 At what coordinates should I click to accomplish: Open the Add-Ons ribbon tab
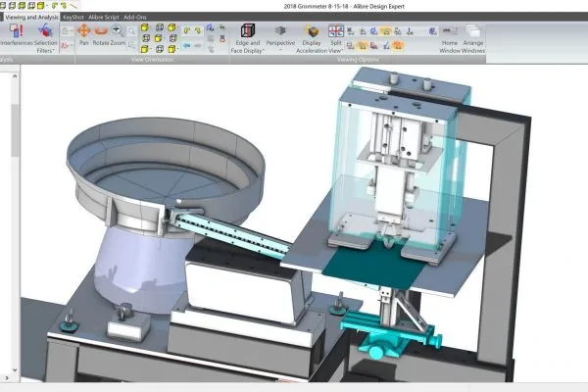pyautogui.click(x=135, y=17)
